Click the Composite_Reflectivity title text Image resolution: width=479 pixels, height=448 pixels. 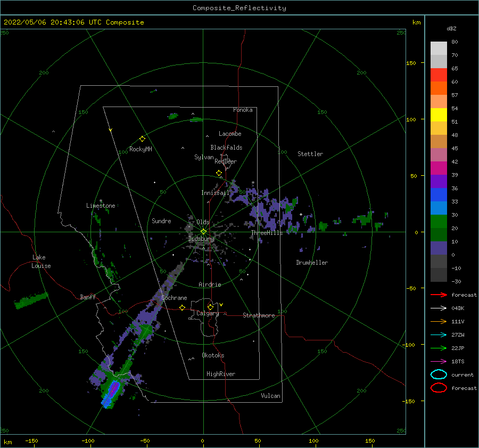click(240, 8)
